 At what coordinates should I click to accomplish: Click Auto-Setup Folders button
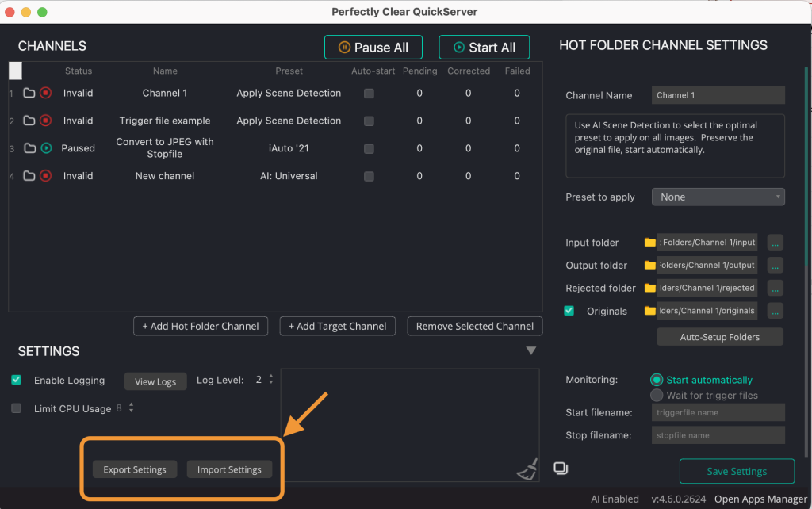tap(720, 337)
